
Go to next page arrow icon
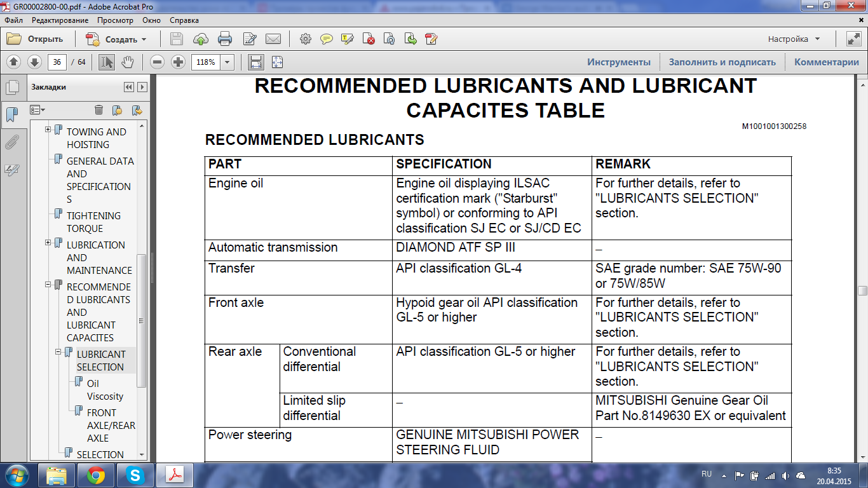[x=34, y=62]
